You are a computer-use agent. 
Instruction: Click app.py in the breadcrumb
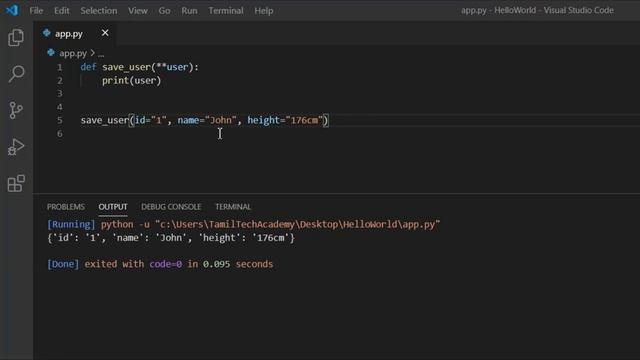point(73,53)
